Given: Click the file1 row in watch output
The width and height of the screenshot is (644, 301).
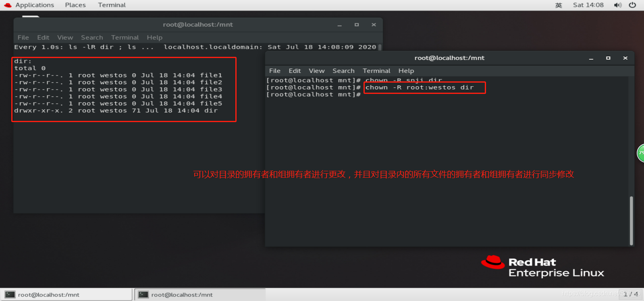Looking at the screenshot, I should click(118, 75).
